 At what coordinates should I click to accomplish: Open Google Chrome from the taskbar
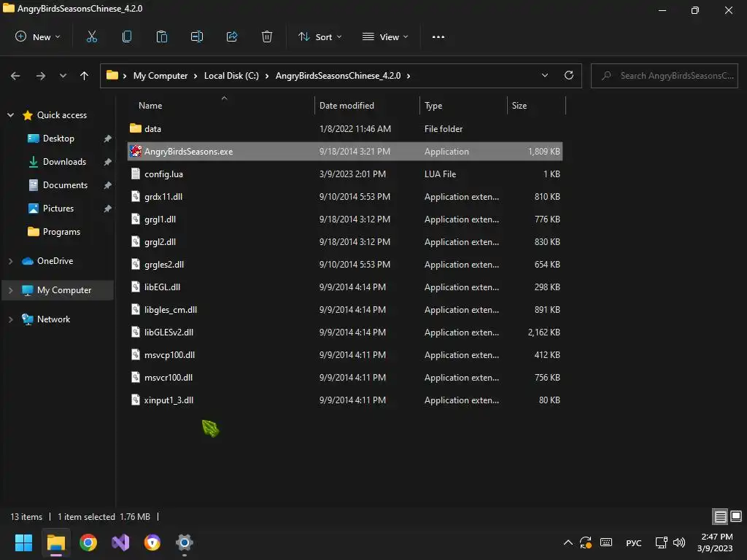point(88,542)
